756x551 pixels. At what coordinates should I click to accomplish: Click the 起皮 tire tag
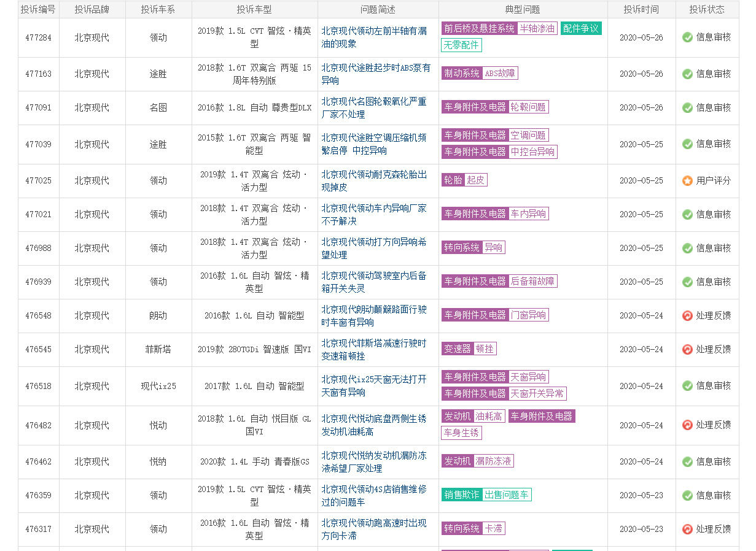click(x=476, y=180)
